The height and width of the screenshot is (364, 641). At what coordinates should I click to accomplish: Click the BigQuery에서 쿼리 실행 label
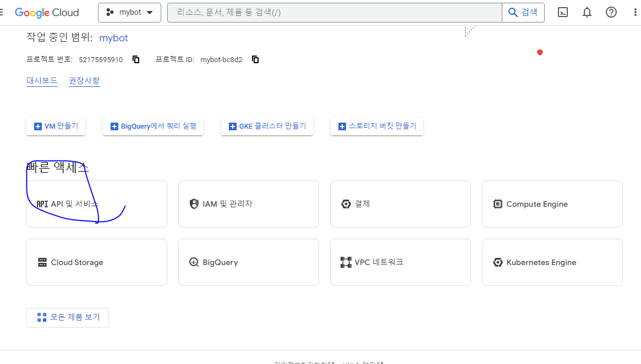tap(158, 126)
